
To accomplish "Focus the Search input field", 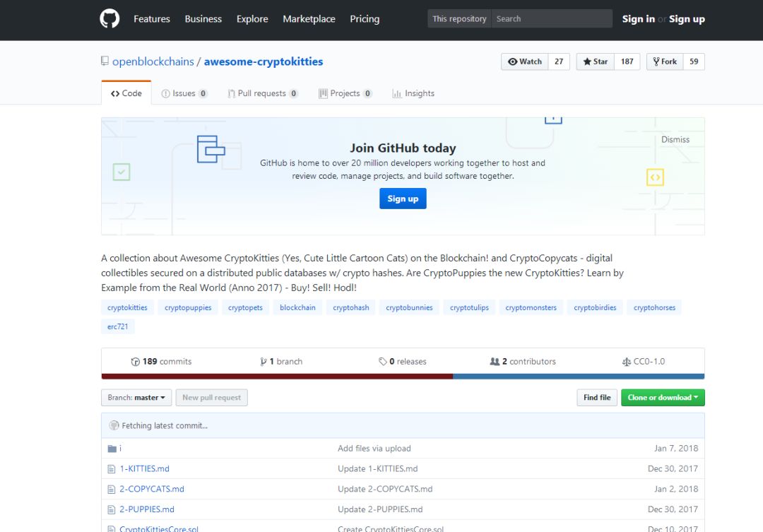I will tap(552, 19).
